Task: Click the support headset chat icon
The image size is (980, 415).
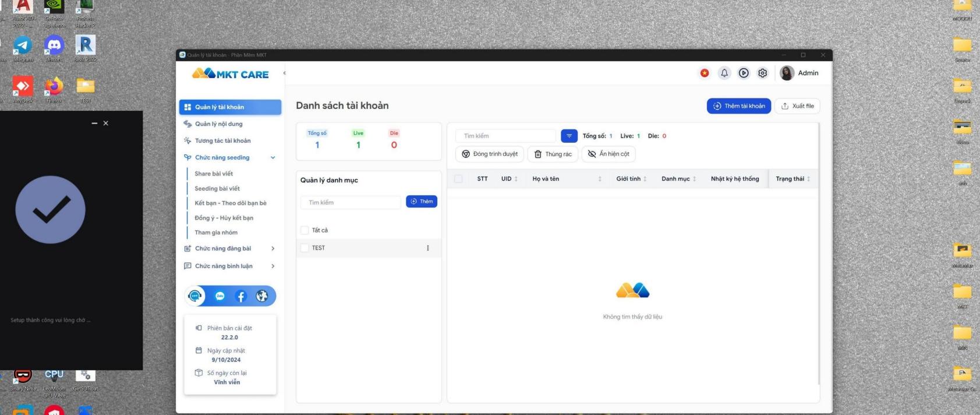Action: pyautogui.click(x=195, y=296)
